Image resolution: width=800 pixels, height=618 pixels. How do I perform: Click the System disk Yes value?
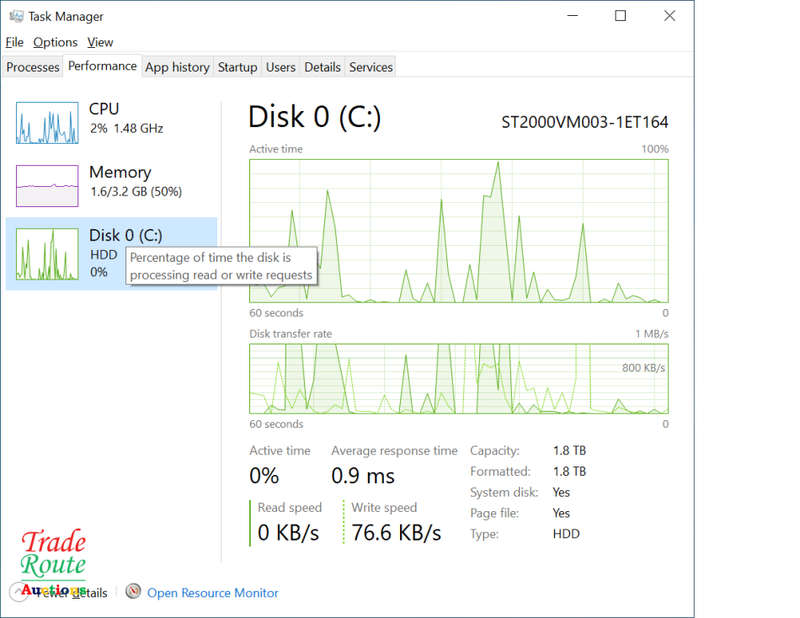(x=561, y=492)
